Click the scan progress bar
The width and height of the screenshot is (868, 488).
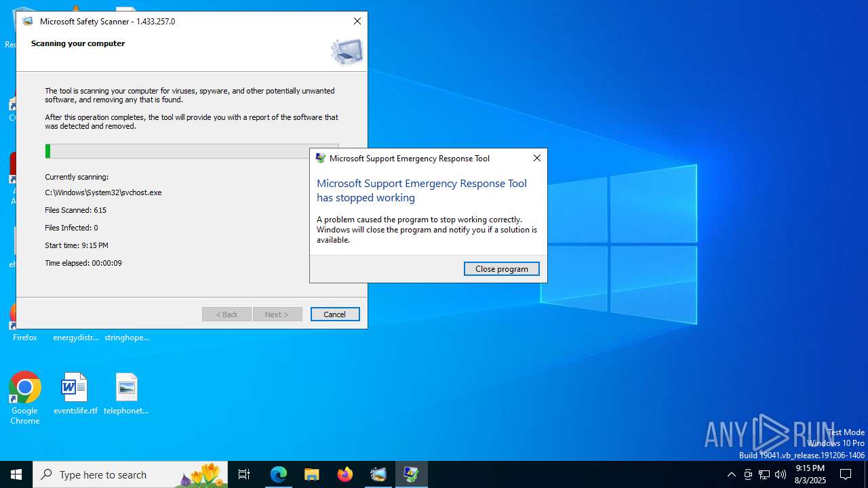point(192,151)
